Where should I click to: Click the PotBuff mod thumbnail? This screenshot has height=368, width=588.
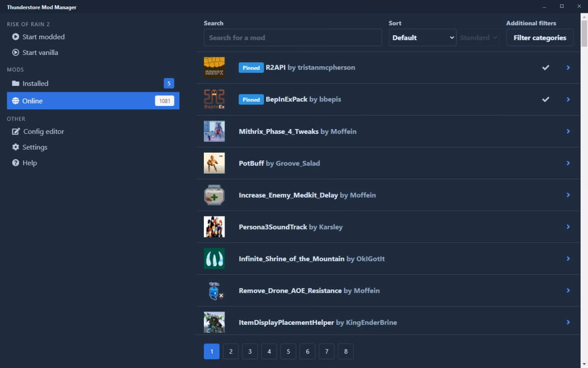coord(214,163)
